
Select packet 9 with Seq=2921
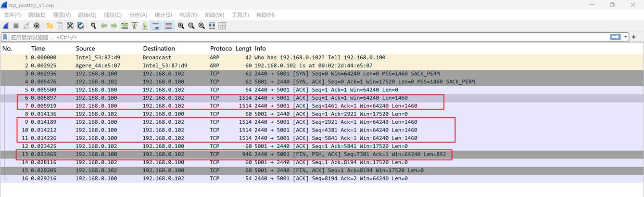coord(321,122)
